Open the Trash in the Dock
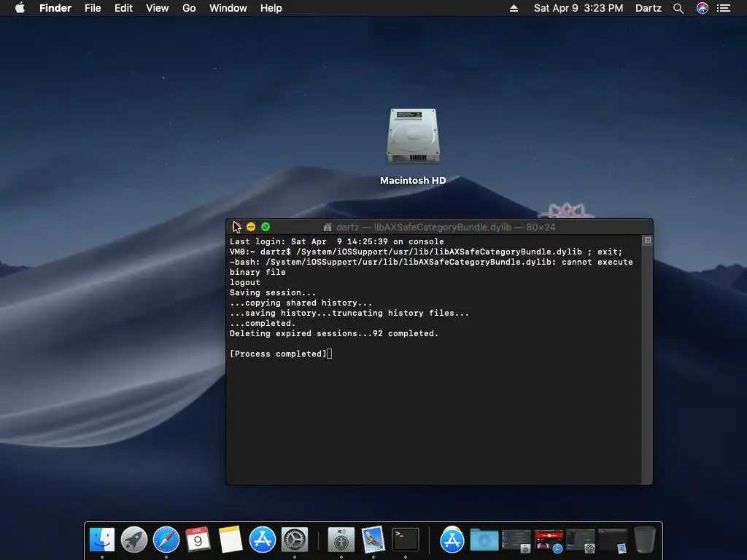 click(x=645, y=540)
